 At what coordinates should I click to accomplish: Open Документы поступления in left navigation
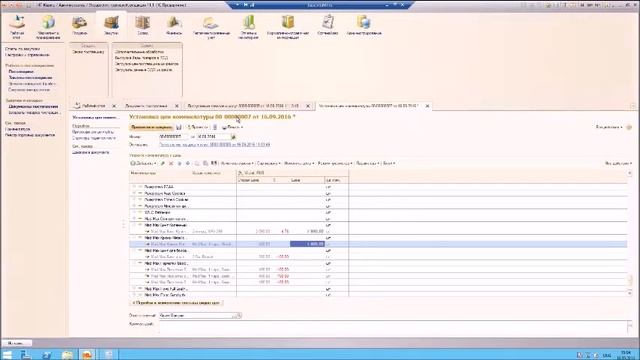coord(33,107)
